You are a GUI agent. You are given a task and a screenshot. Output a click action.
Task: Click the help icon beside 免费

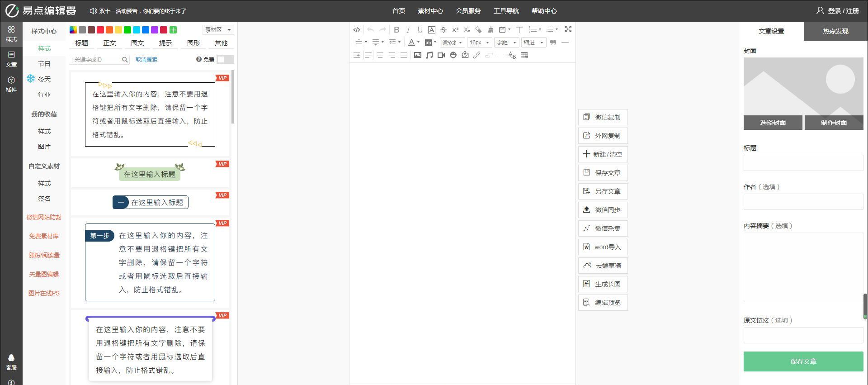198,59
